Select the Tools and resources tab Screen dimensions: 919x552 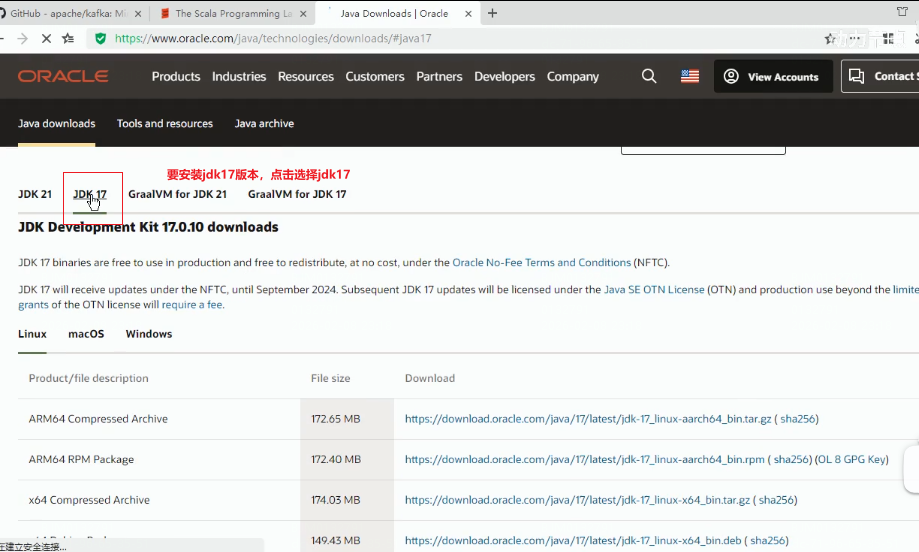pos(165,124)
